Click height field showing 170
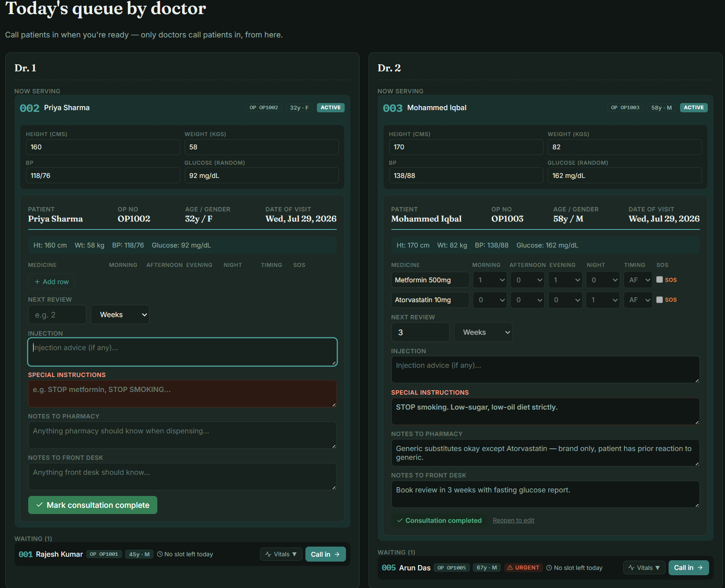The image size is (725, 588). click(466, 147)
